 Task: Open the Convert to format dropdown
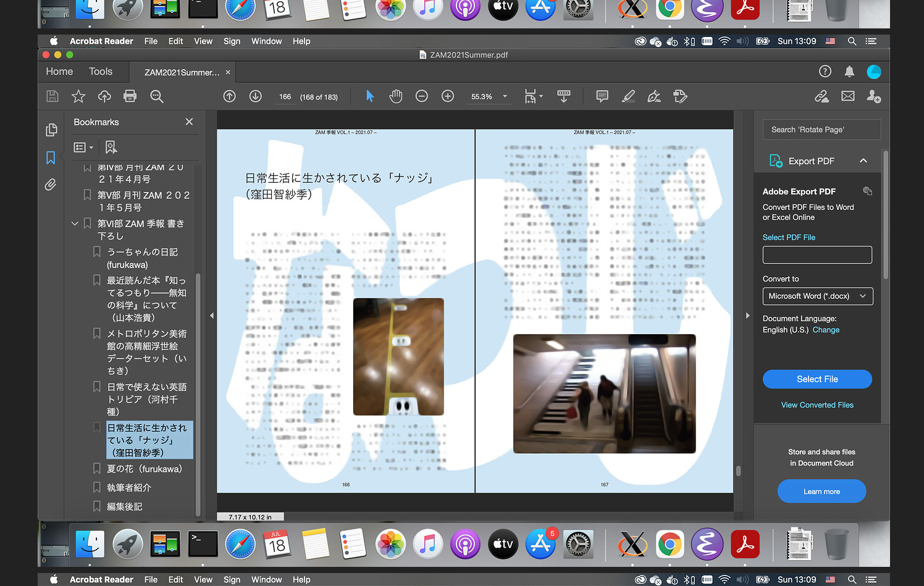tap(817, 296)
